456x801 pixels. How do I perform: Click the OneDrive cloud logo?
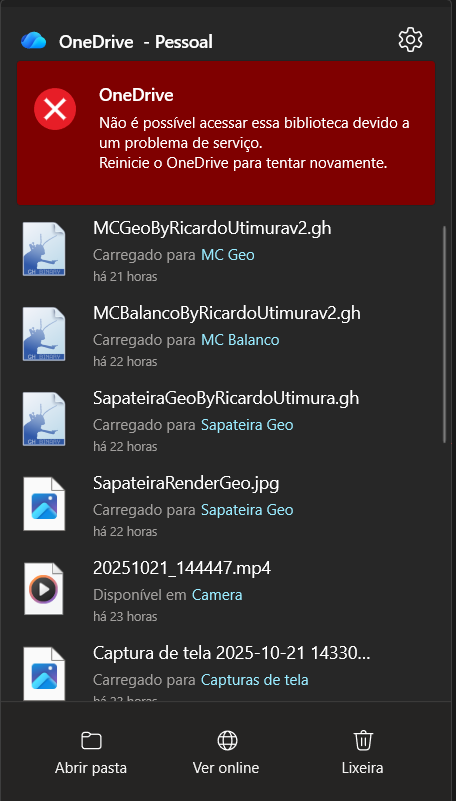click(x=34, y=40)
